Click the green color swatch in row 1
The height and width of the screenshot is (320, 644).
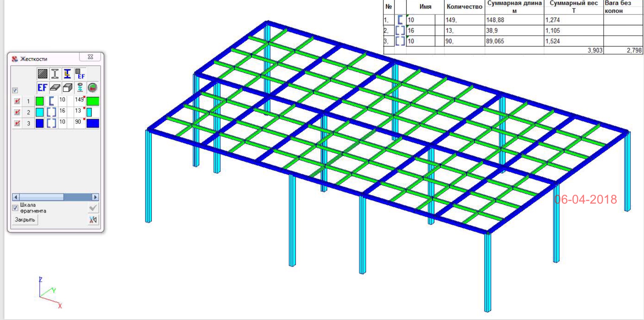[40, 101]
